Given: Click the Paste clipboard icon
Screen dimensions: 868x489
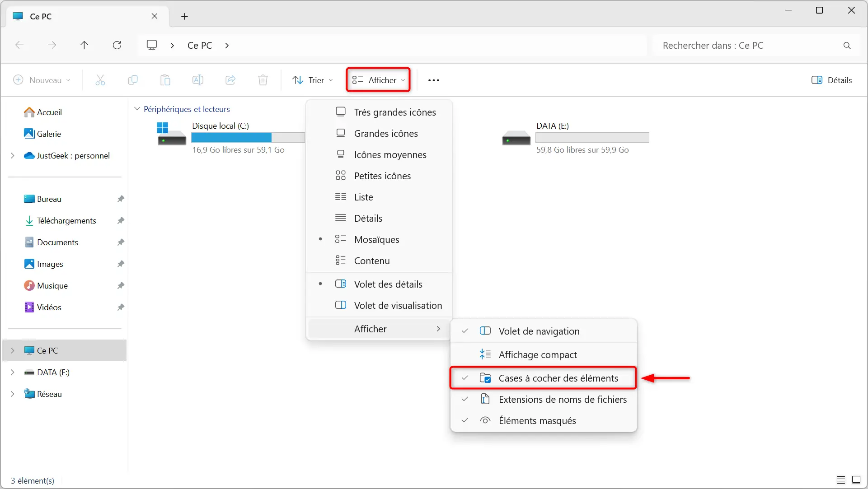Looking at the screenshot, I should (x=165, y=80).
